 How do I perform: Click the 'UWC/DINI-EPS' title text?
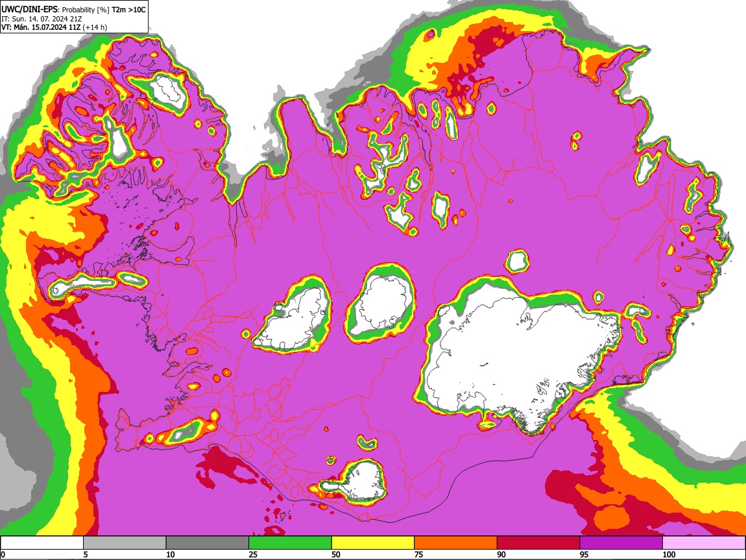click(x=29, y=10)
